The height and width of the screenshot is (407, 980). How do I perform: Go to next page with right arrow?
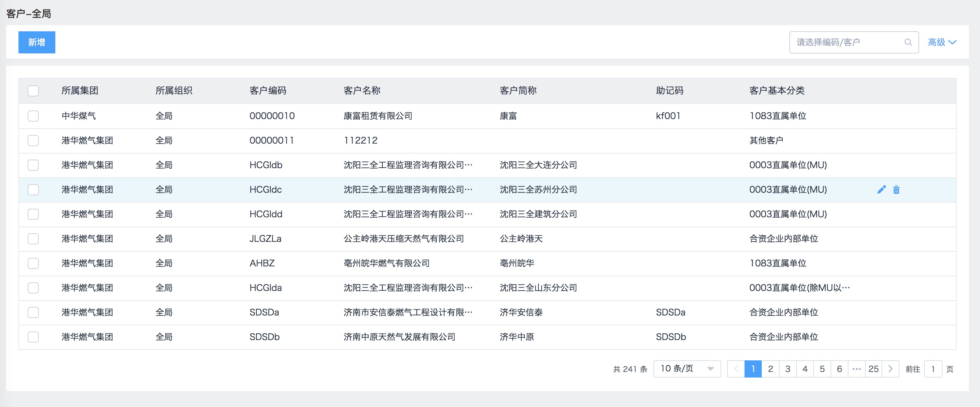[x=890, y=369]
